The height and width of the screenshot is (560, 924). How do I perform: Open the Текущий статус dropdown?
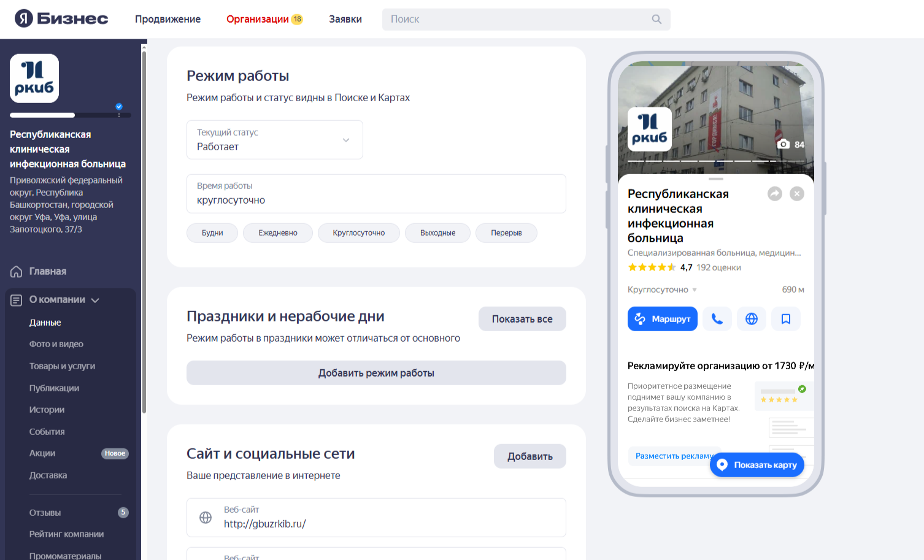(x=275, y=140)
